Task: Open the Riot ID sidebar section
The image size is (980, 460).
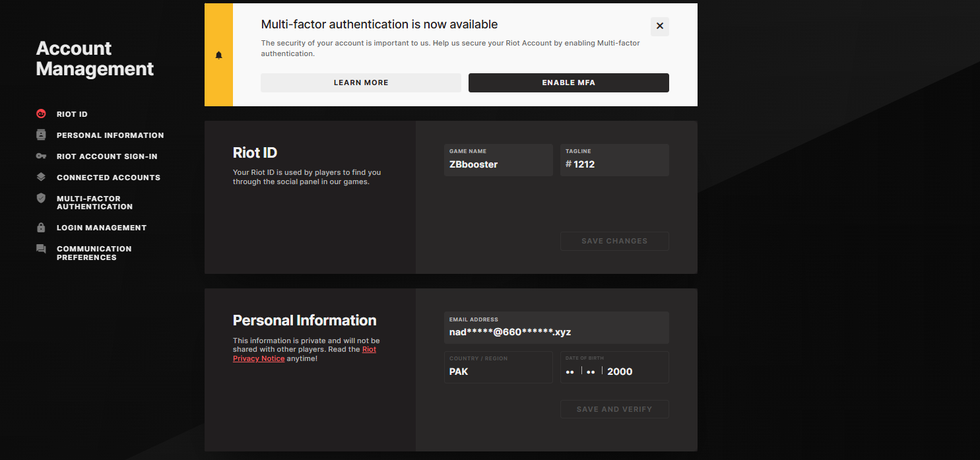Action: [x=72, y=114]
